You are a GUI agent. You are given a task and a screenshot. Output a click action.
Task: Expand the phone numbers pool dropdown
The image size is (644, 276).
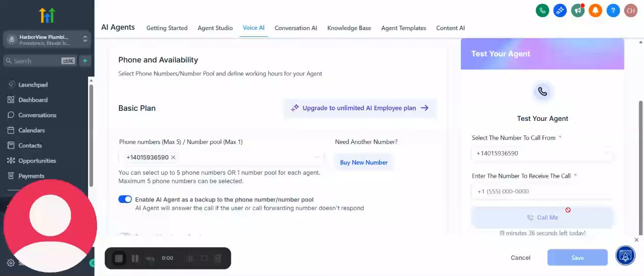pyautogui.click(x=316, y=158)
